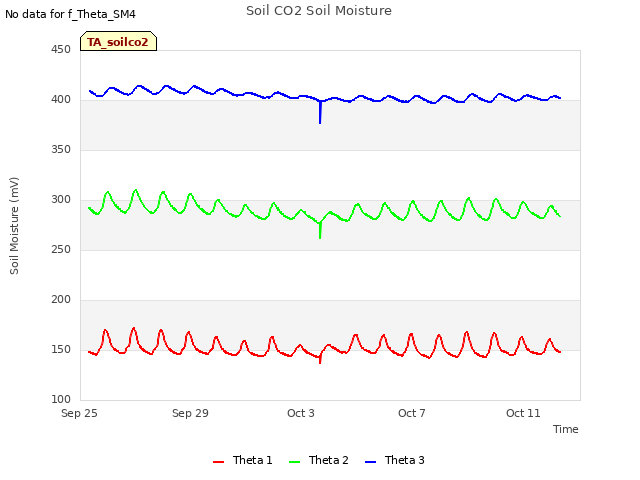Click the red Theta 1 downward spike
This screenshot has width=640, height=480.
click(x=320, y=360)
